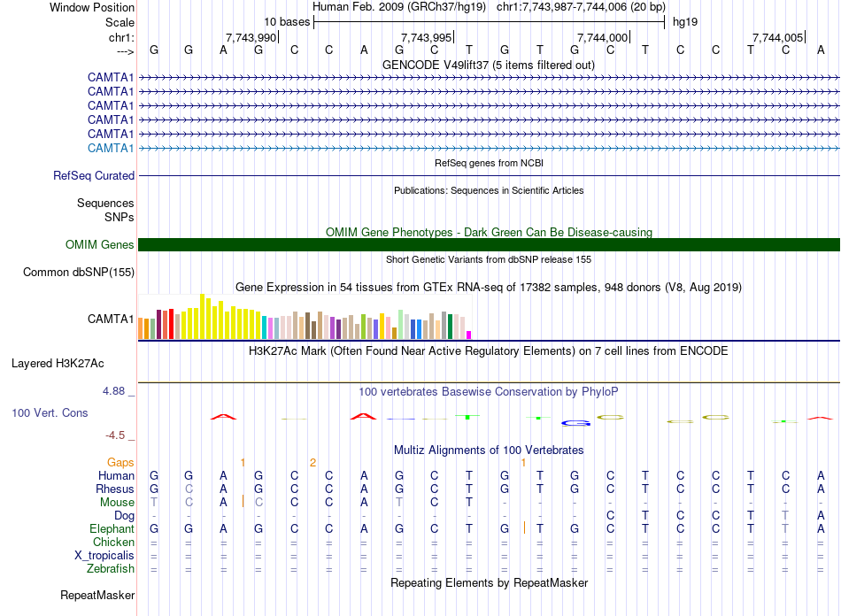Click the red GTEx expression bar
This screenshot has height=616, width=841.
point(171,324)
